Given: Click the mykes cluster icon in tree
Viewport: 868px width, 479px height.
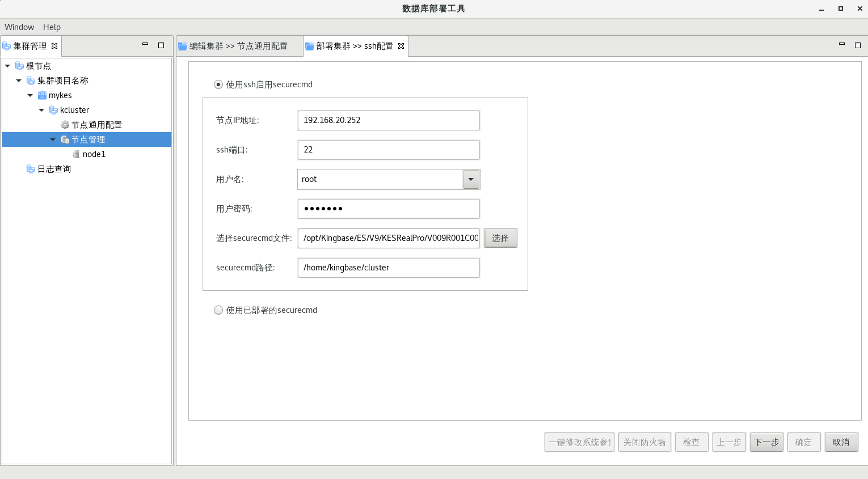Looking at the screenshot, I should [x=42, y=95].
